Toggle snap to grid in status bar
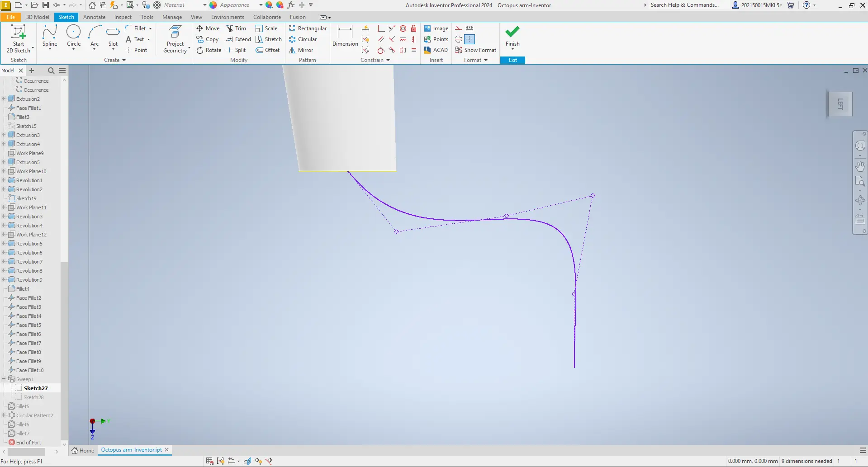This screenshot has width=868, height=467. [x=209, y=460]
